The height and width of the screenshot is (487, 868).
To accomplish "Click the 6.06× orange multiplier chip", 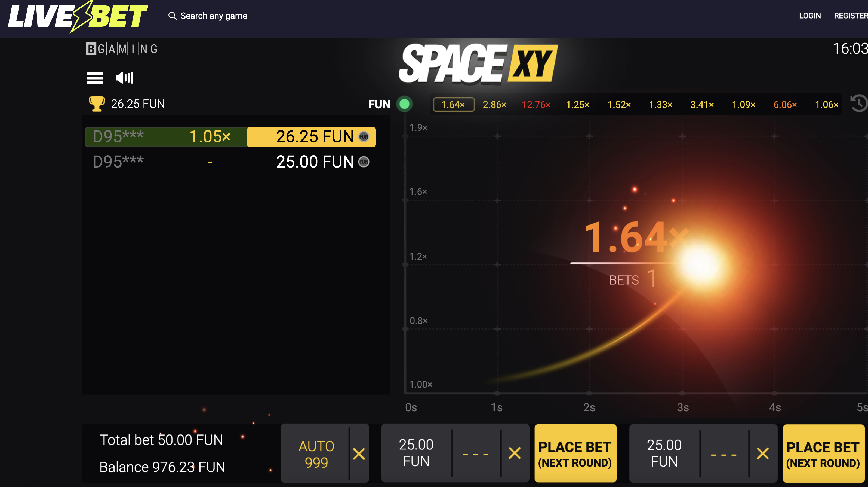I will (785, 105).
